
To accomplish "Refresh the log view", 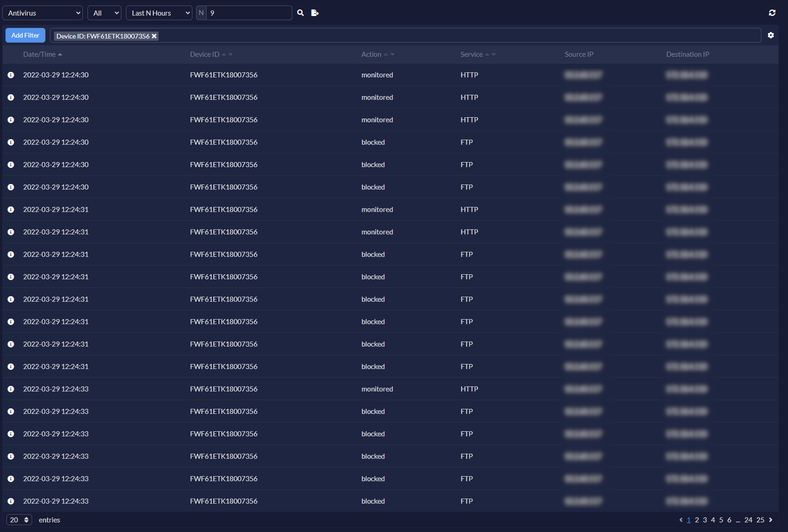I will pyautogui.click(x=772, y=13).
